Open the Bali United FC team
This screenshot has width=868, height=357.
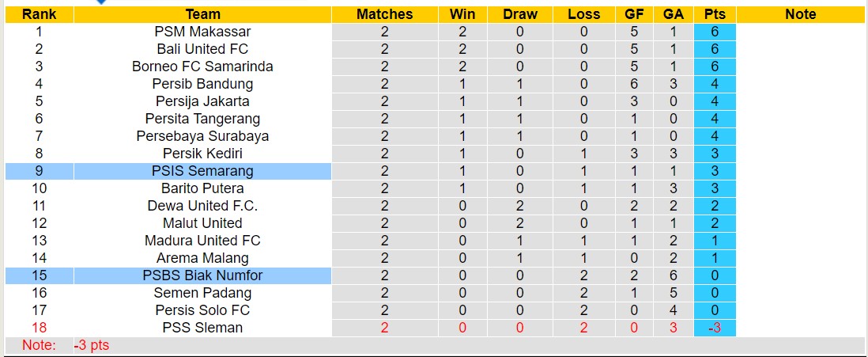(x=202, y=49)
